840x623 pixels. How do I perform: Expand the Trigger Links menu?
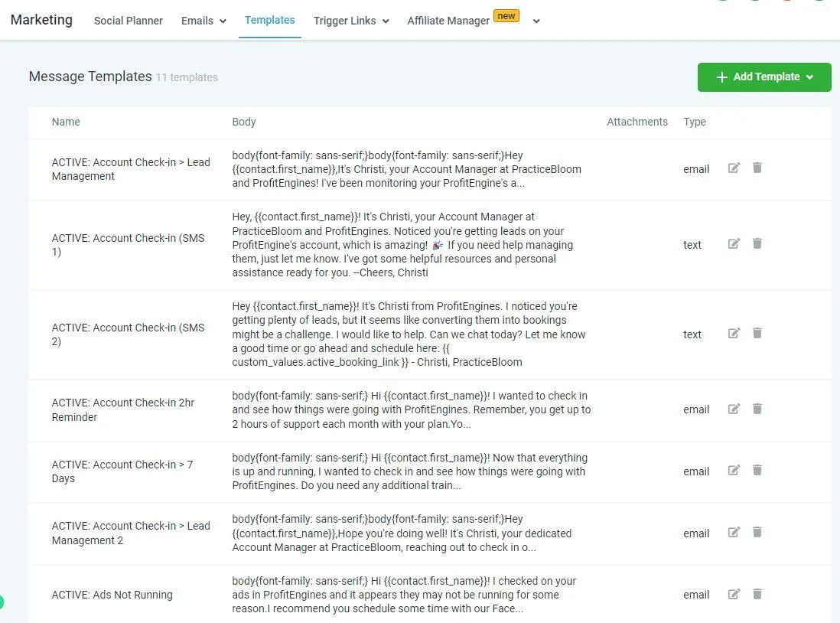pyautogui.click(x=351, y=21)
